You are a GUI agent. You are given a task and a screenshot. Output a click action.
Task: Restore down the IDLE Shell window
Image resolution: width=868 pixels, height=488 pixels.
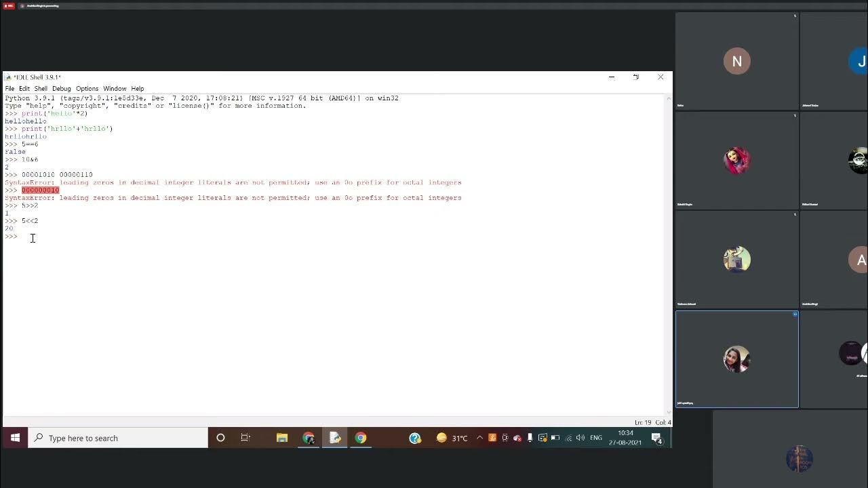tap(636, 77)
